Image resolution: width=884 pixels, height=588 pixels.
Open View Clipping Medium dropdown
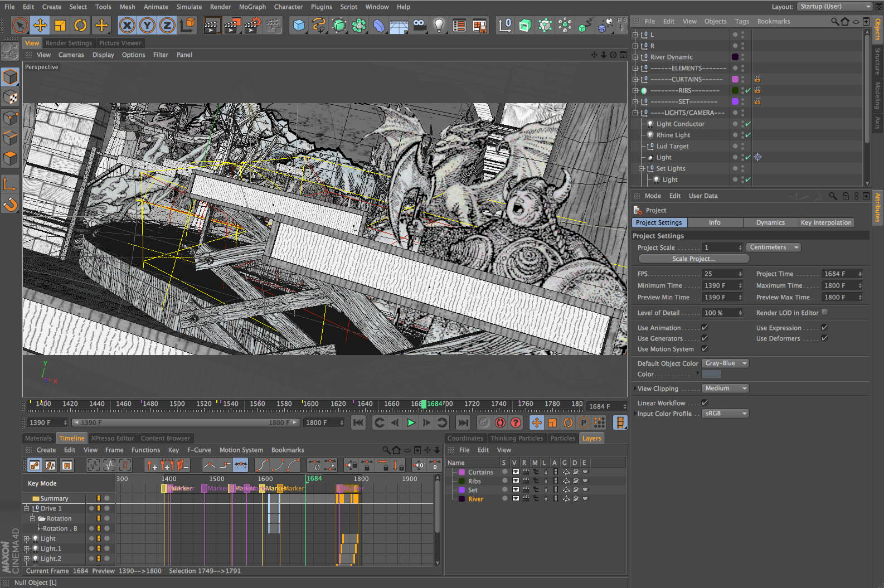coord(725,388)
